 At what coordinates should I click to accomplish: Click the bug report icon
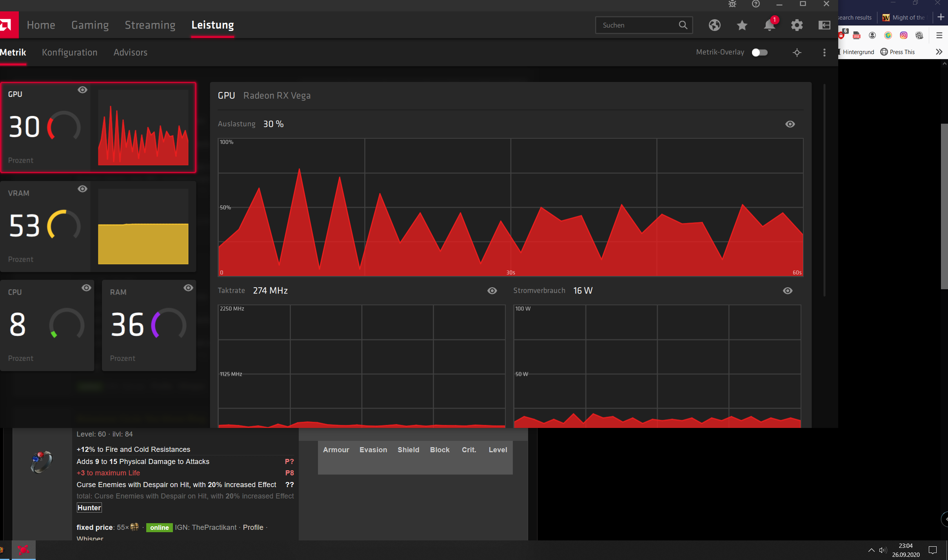[732, 4]
